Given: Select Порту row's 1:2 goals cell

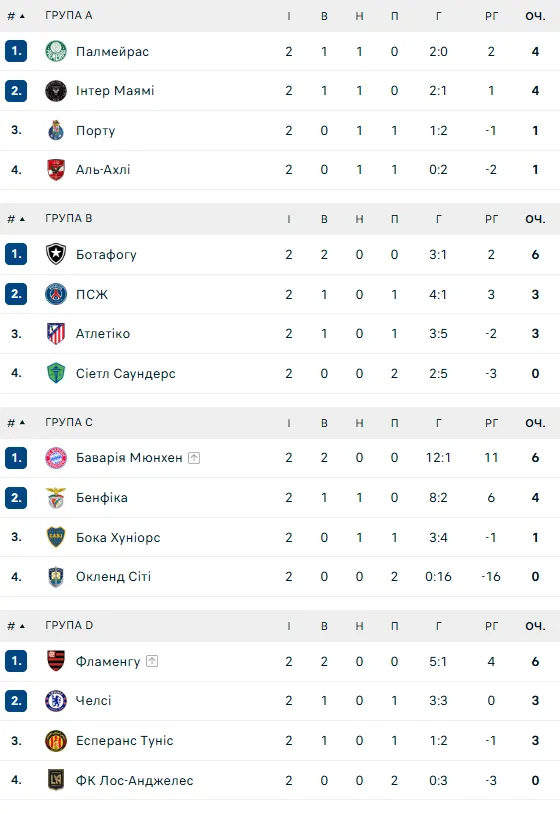Looking at the screenshot, I should click(x=438, y=131).
